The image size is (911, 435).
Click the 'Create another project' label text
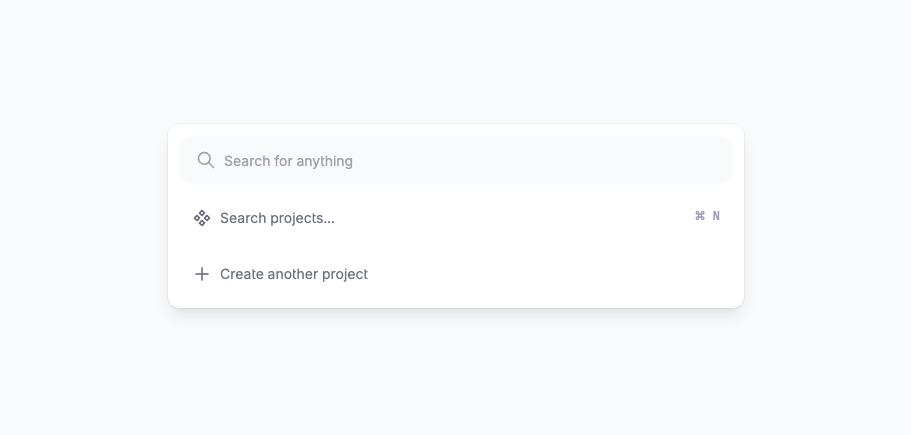point(294,274)
